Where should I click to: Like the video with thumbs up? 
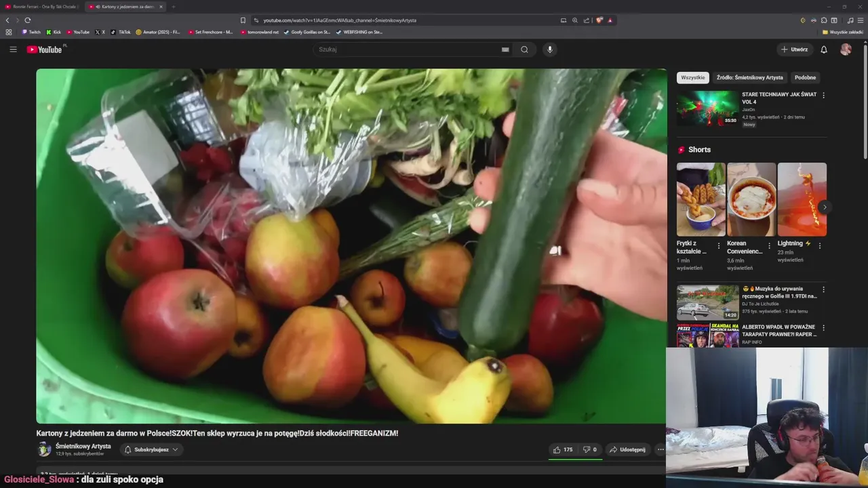click(562, 449)
